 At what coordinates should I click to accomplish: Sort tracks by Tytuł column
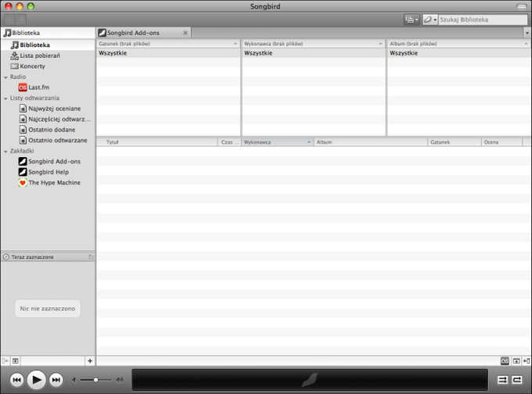(x=156, y=142)
